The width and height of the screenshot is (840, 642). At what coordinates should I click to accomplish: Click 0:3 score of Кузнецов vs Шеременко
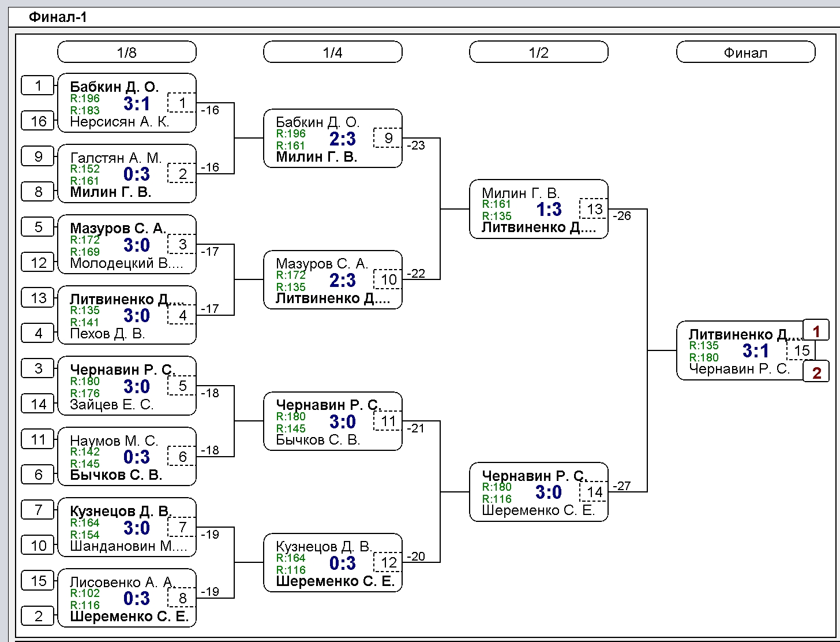[343, 563]
